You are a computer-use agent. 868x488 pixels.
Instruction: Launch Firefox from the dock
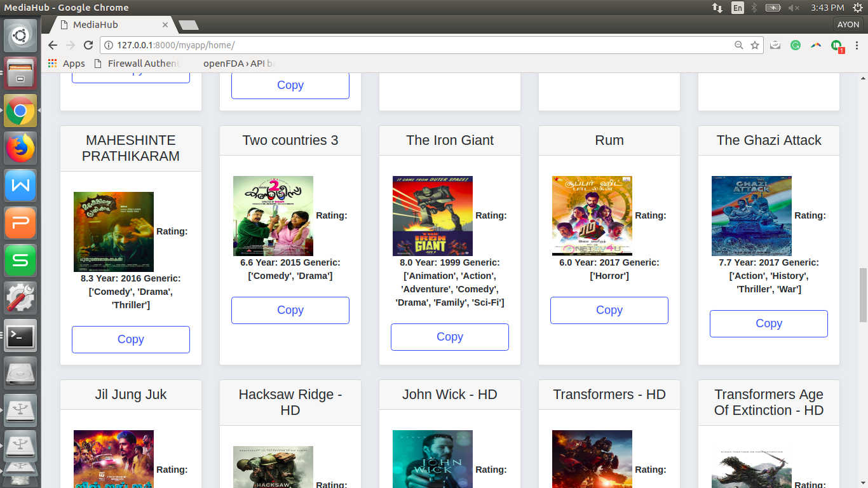(x=20, y=148)
